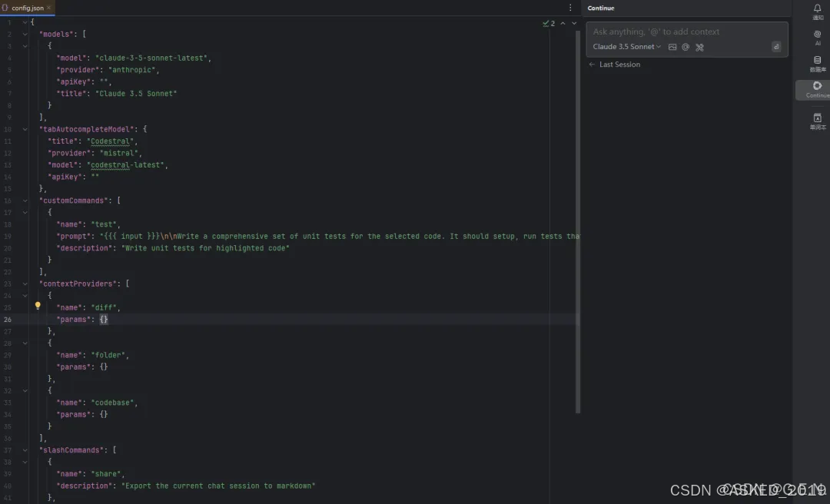This screenshot has width=830, height=504.
Task: Click the editor vertical scrollbar
Action: [577, 221]
